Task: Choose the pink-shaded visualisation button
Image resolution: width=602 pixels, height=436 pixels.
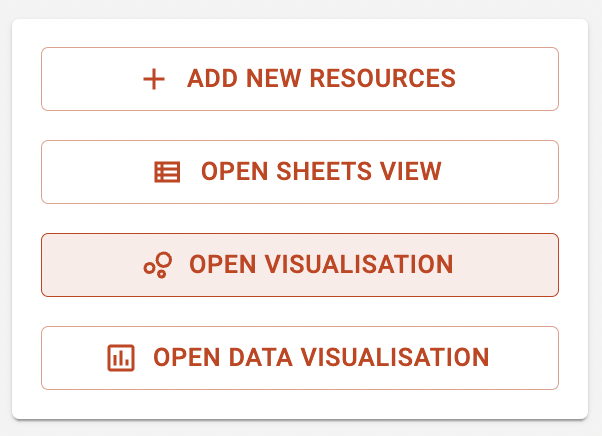Action: (x=300, y=265)
